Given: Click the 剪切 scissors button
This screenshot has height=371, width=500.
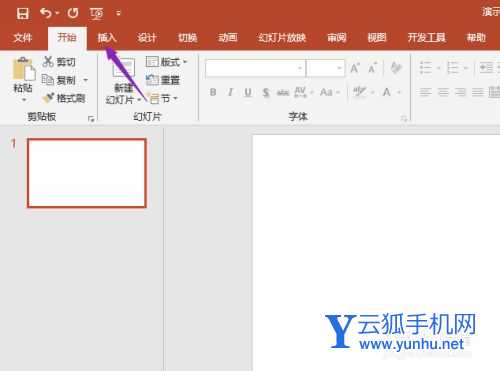Looking at the screenshot, I should click(59, 62).
